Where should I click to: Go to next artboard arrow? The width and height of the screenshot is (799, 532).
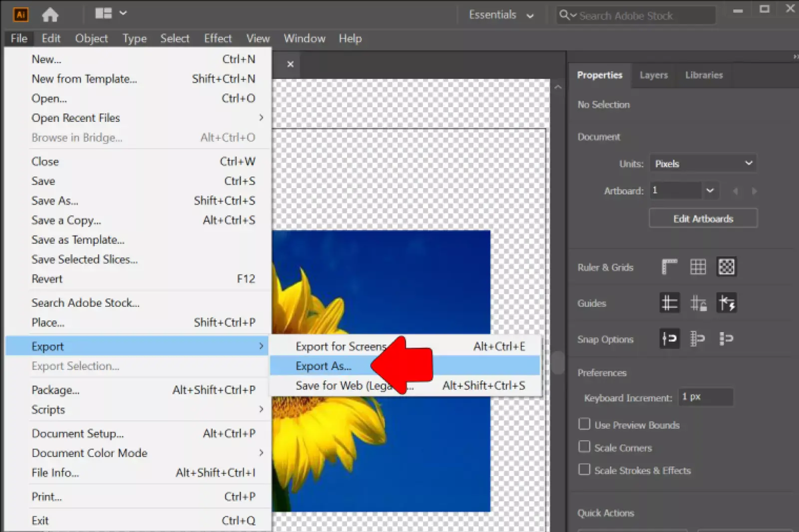(x=754, y=191)
